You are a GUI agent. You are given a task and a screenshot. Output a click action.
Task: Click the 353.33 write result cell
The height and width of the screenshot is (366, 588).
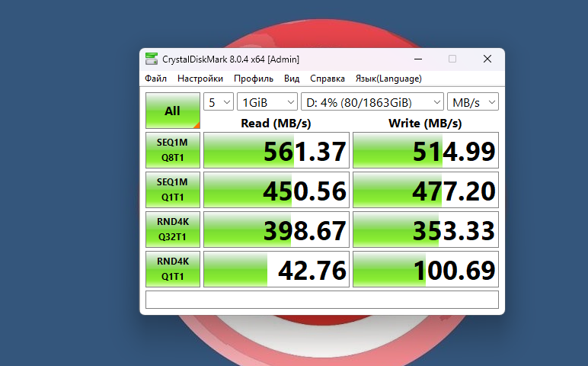(x=426, y=230)
